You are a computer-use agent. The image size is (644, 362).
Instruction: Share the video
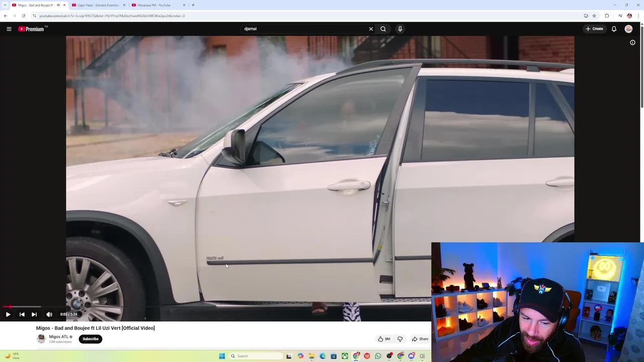[x=420, y=339]
